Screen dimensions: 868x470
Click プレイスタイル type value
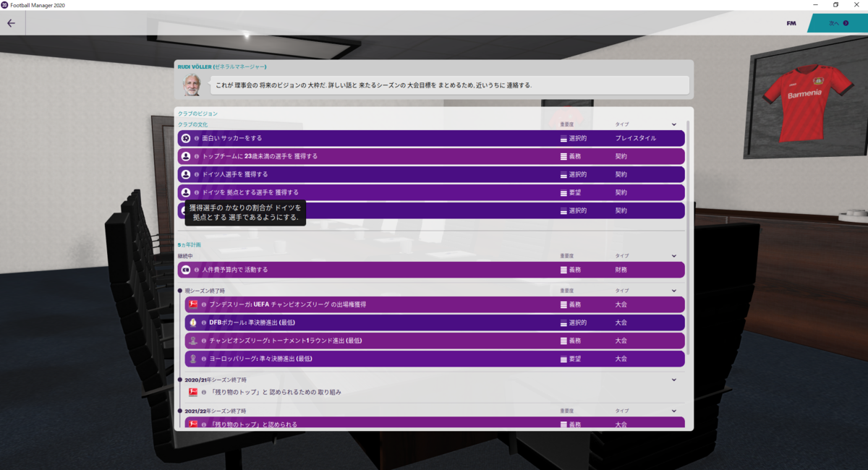click(636, 138)
